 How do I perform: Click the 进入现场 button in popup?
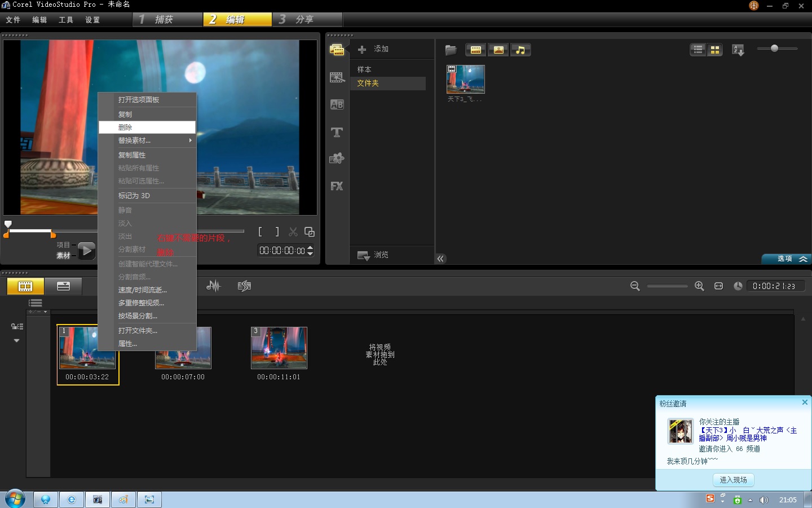(733, 480)
